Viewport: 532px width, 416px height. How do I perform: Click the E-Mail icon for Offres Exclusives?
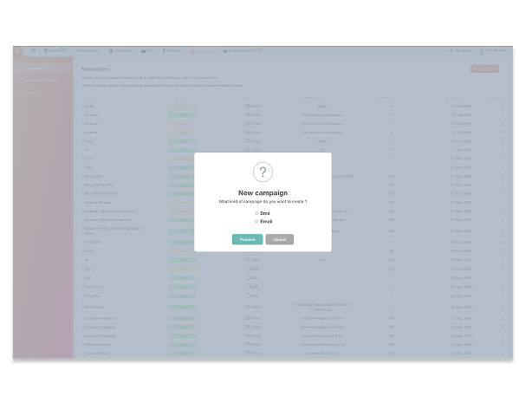click(x=247, y=344)
